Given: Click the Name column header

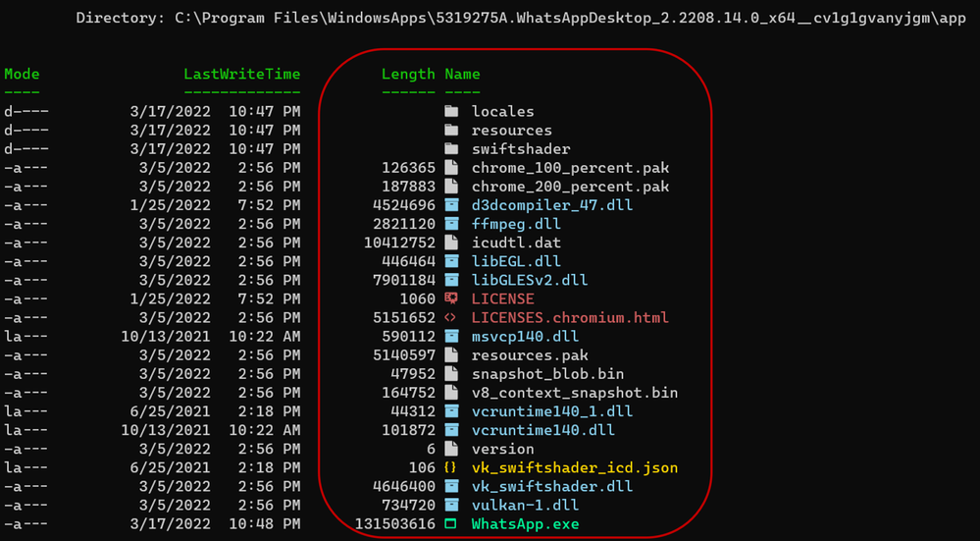Looking at the screenshot, I should 462,74.
